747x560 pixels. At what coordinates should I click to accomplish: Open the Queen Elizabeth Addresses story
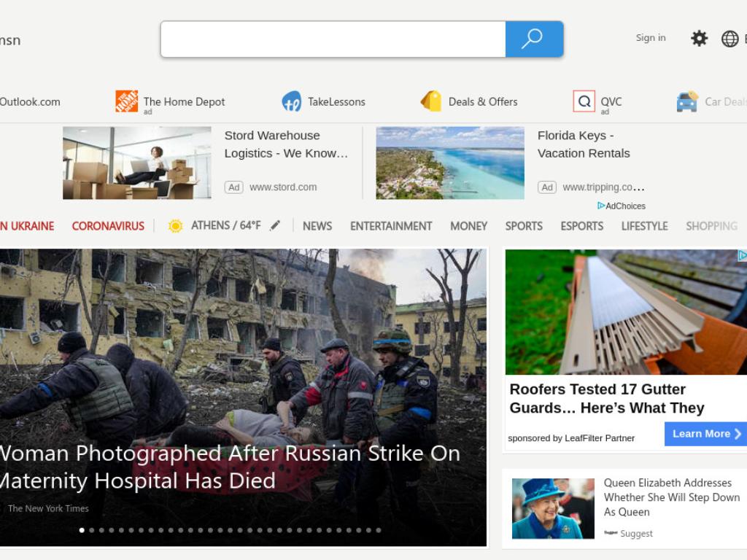(x=672, y=497)
